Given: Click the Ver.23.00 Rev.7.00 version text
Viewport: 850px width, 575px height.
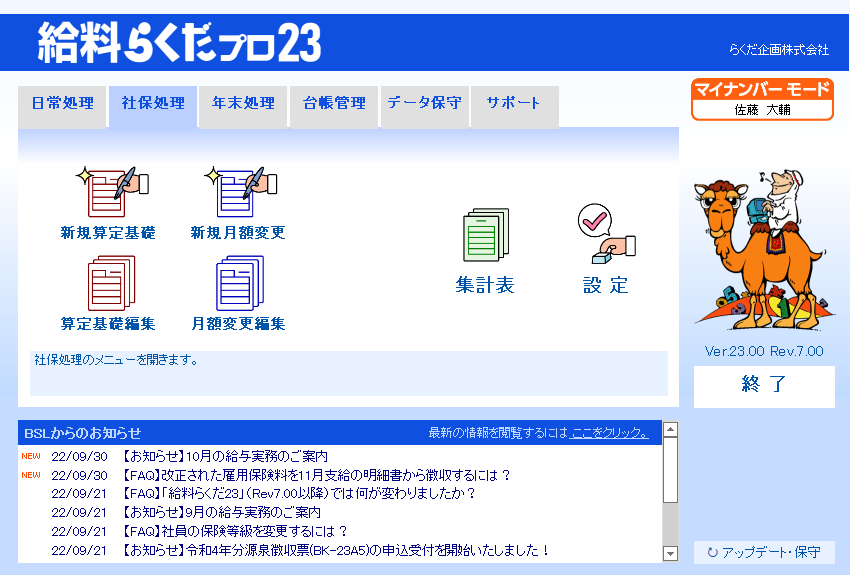Looking at the screenshot, I should coord(764,351).
